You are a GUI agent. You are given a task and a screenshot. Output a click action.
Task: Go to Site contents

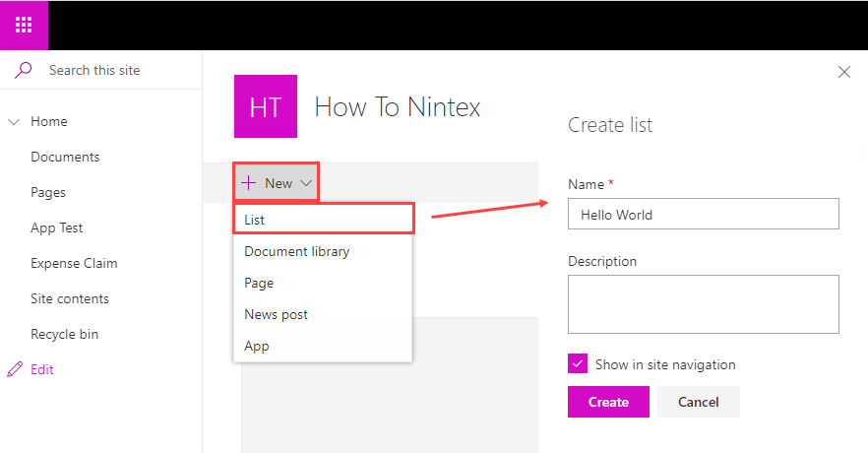pyautogui.click(x=70, y=298)
